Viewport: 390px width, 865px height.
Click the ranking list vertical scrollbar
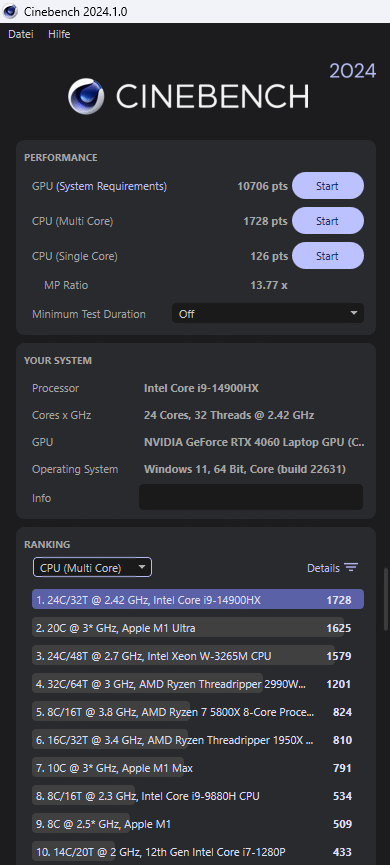coord(386,597)
